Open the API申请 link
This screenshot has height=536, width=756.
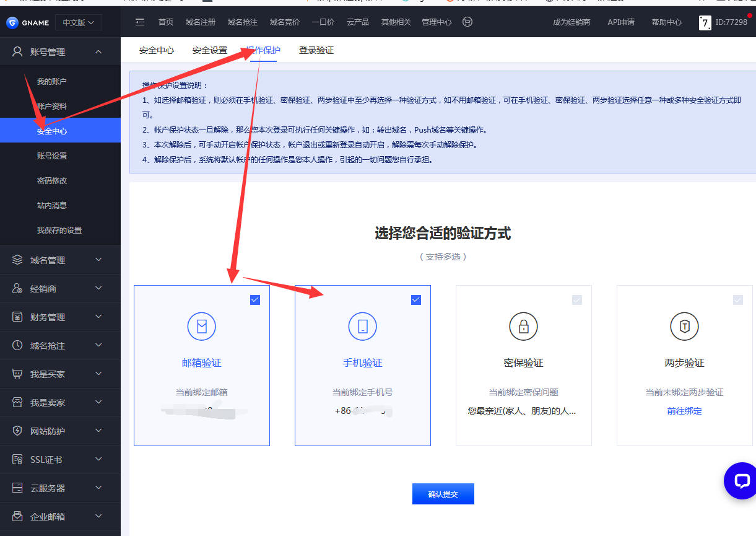click(621, 22)
